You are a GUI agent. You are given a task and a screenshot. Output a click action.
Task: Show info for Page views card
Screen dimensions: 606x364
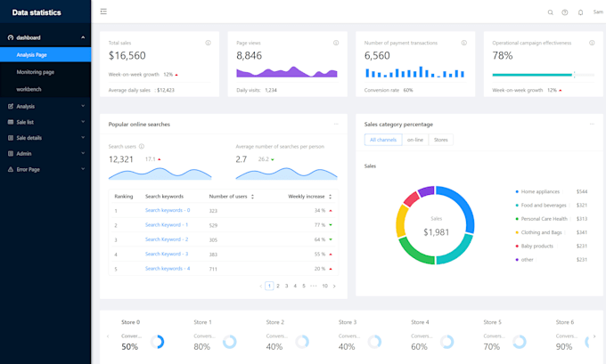tap(336, 43)
